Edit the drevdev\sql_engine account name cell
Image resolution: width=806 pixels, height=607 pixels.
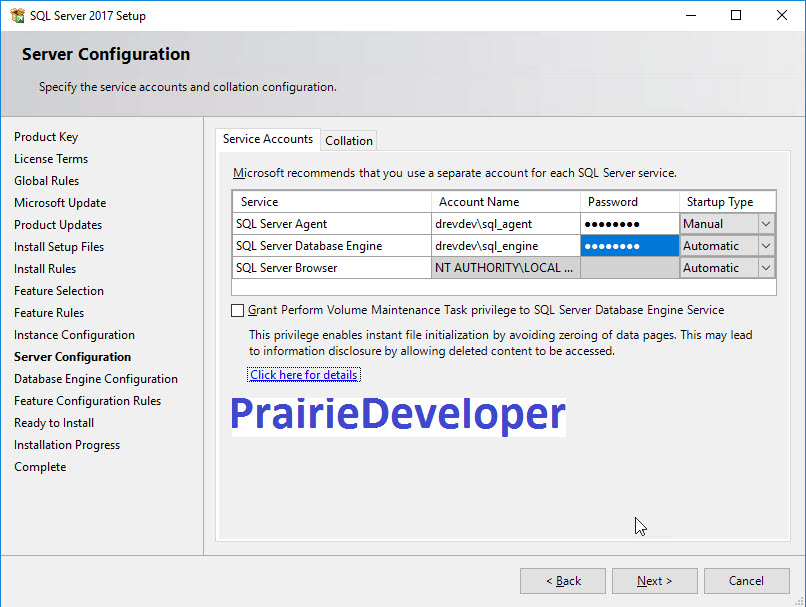pos(506,246)
